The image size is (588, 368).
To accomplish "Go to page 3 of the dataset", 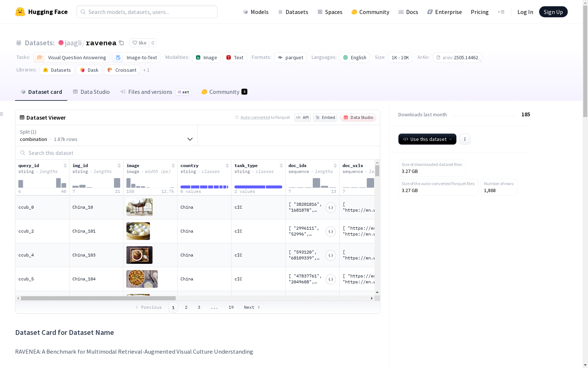I will coord(199,307).
